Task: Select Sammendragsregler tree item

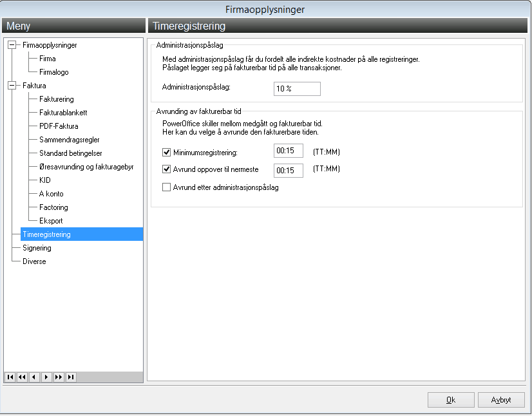Action: point(69,140)
